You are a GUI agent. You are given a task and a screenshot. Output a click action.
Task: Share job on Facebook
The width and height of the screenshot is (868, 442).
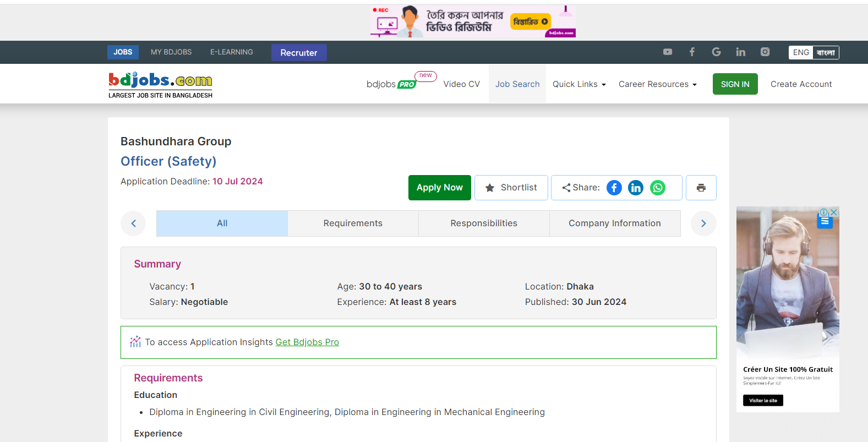pos(614,188)
